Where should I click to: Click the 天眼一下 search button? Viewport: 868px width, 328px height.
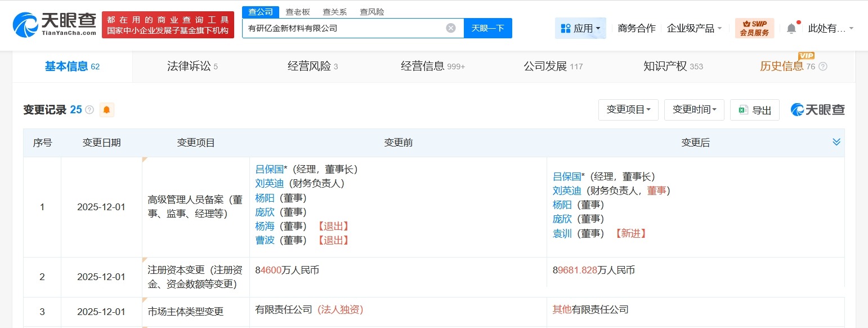pos(488,28)
